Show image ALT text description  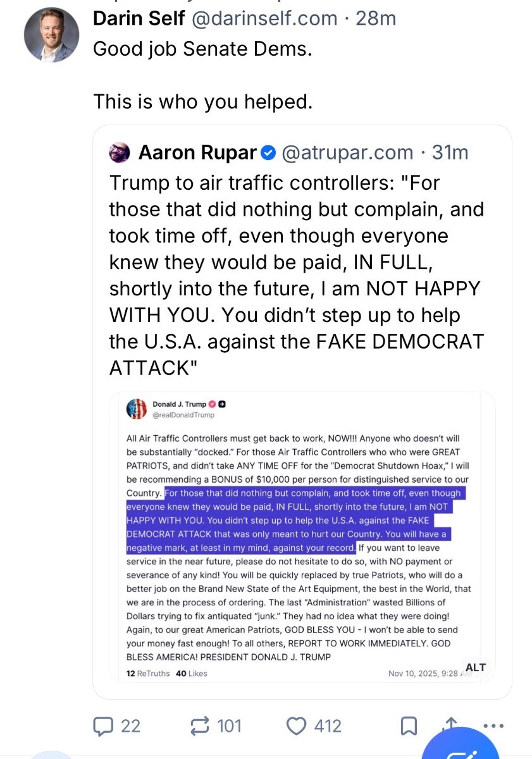pyautogui.click(x=475, y=667)
